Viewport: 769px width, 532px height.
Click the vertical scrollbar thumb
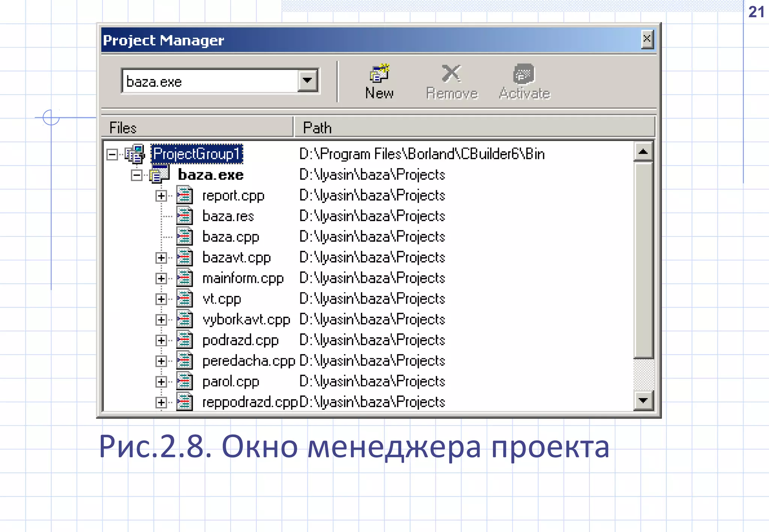coord(643,260)
